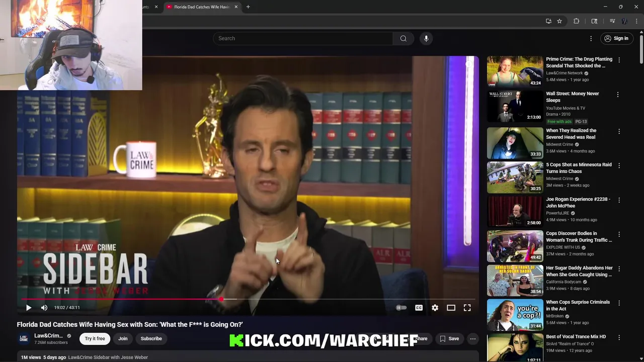The height and width of the screenshot is (362, 644).
Task: Open options menu for 5 Cops Shot video
Action: coord(619,165)
